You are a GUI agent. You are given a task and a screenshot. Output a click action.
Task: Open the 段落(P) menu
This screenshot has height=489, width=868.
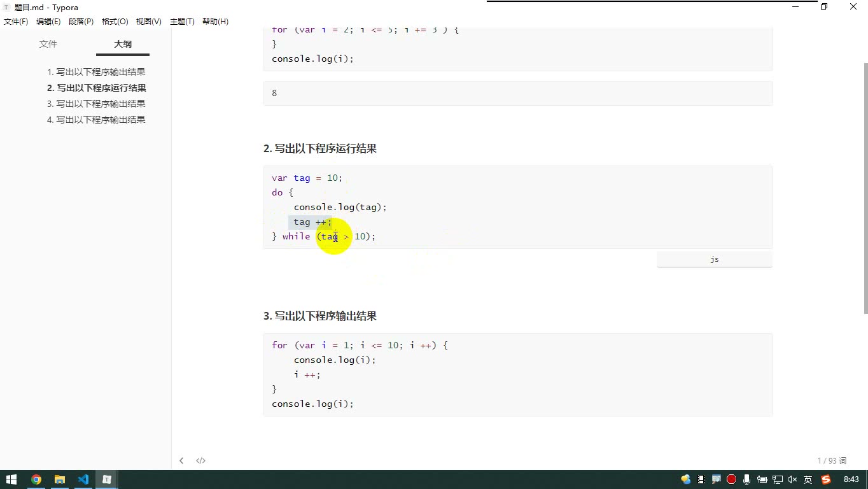pos(81,22)
